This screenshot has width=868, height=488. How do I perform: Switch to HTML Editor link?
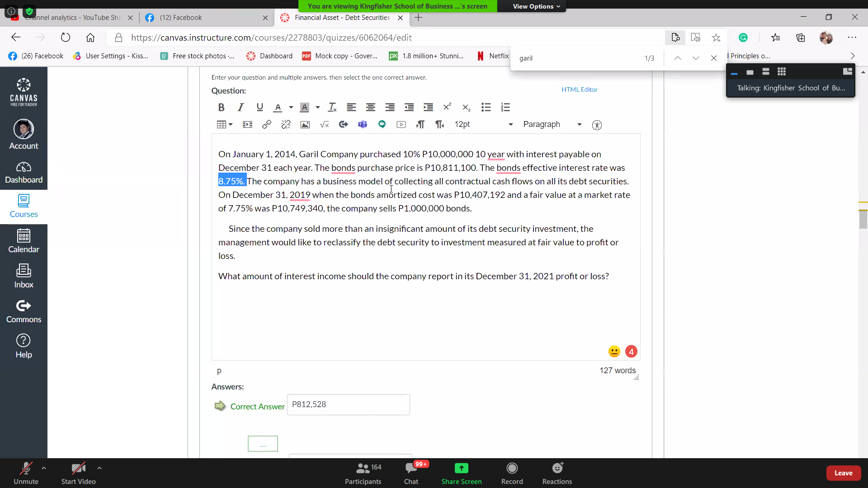pyautogui.click(x=579, y=89)
